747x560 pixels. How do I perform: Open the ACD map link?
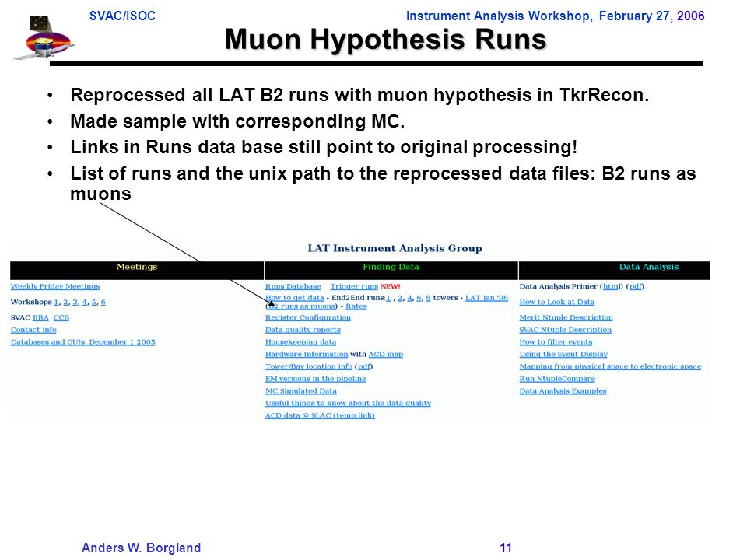(386, 355)
